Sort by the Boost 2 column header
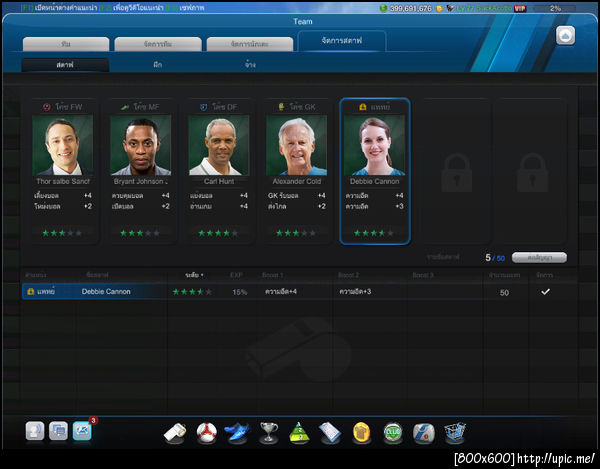 348,275
